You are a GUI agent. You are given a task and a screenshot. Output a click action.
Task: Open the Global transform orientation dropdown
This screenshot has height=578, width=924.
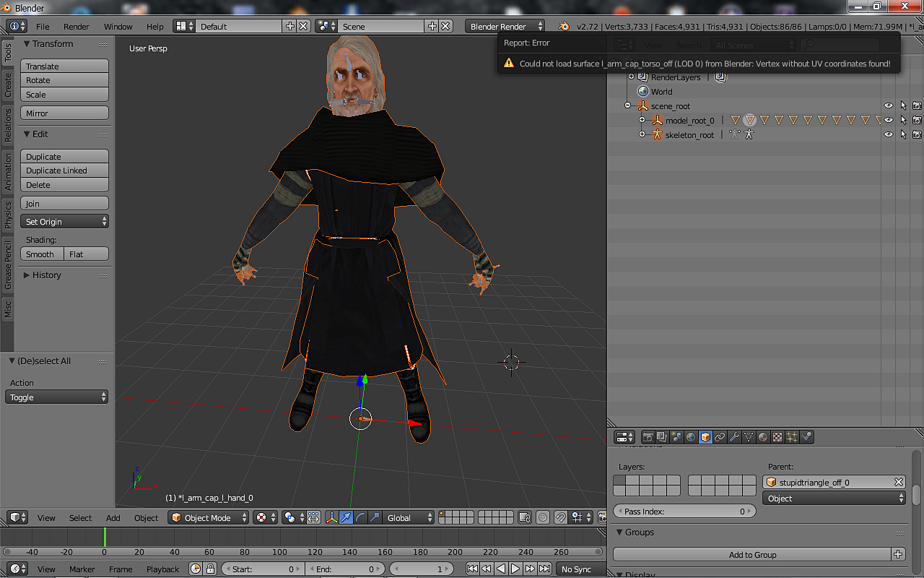[x=409, y=517]
